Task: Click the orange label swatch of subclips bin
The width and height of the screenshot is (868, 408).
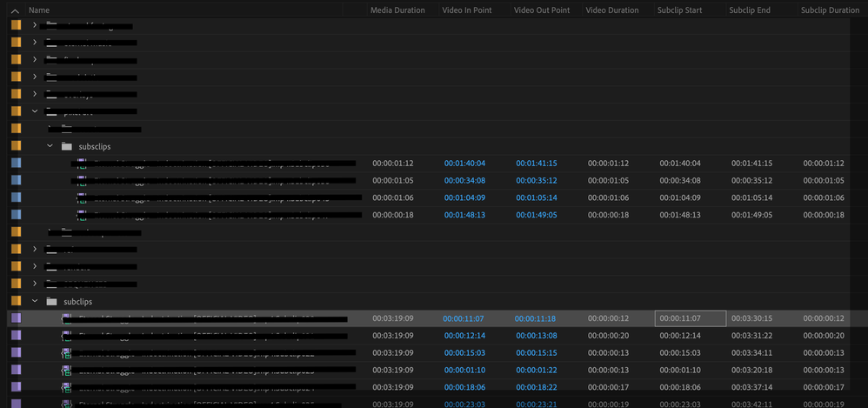Action: coord(16,301)
